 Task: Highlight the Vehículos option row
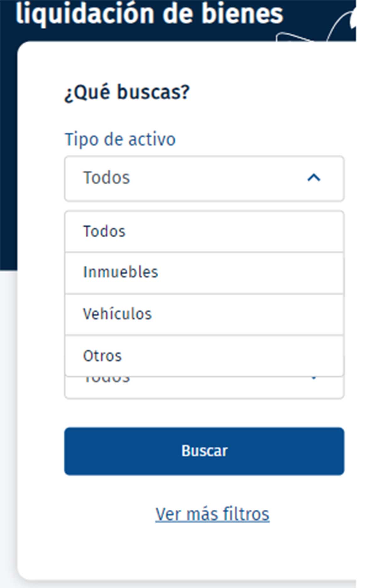pos(204,313)
